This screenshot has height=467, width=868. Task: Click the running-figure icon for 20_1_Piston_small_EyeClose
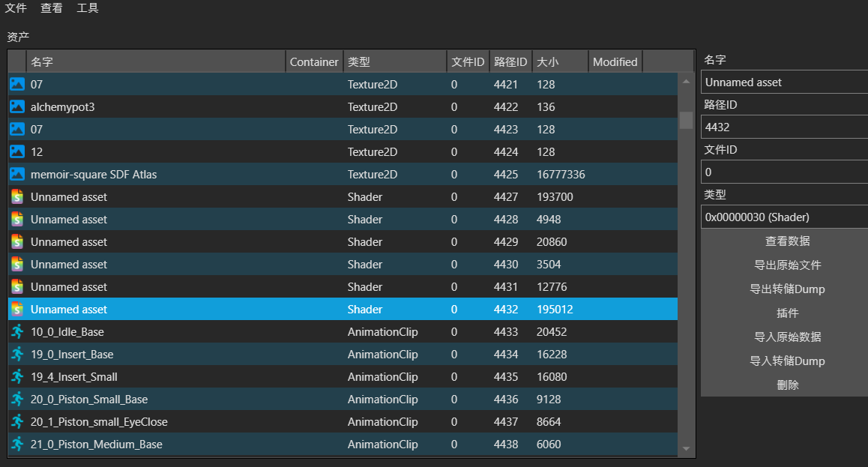[x=16, y=422]
